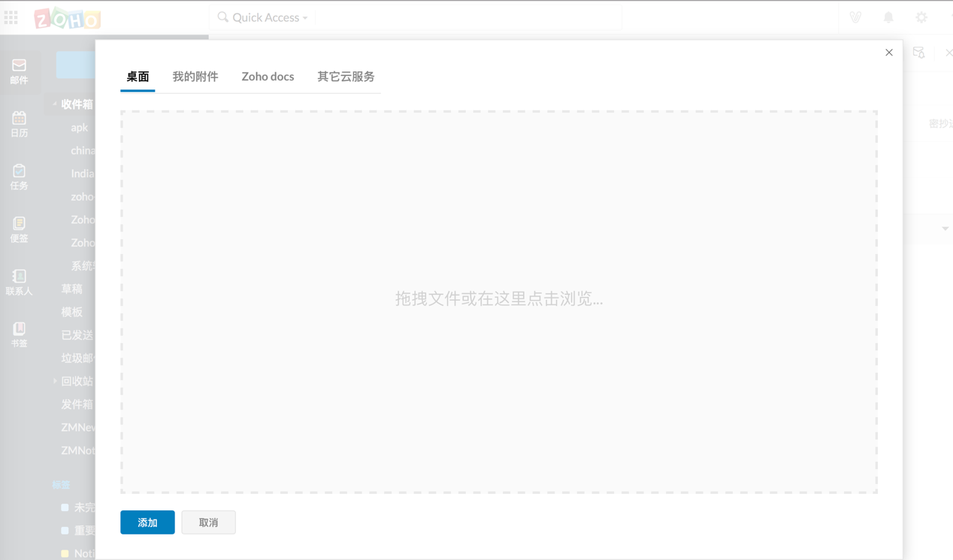Open the Quick Access dropdown
Screen dimensions: 953x560
pyautogui.click(x=304, y=17)
